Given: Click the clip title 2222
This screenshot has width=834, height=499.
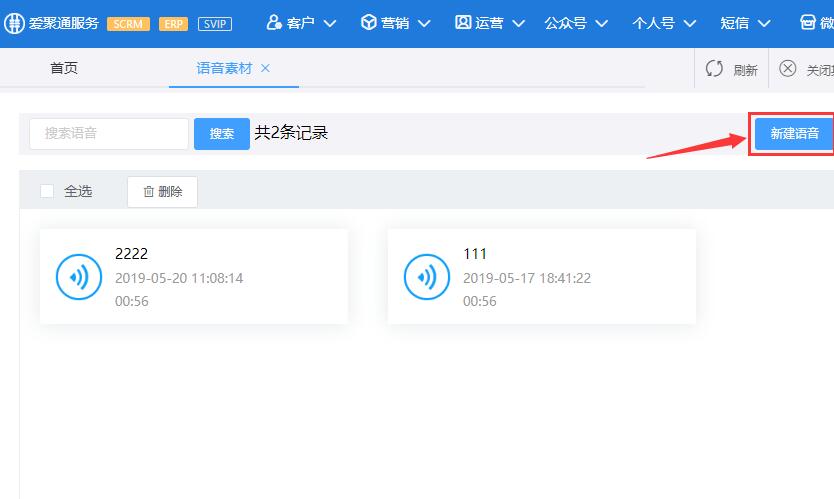Looking at the screenshot, I should pyautogui.click(x=131, y=254).
